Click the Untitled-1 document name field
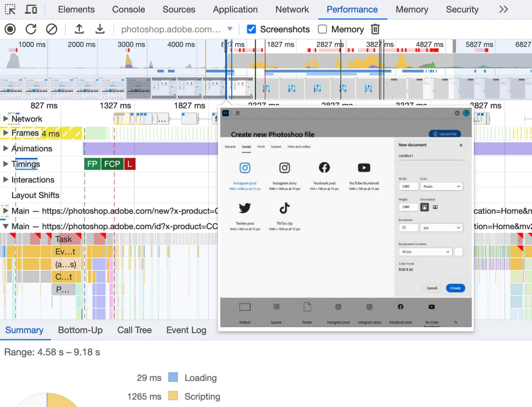 [431, 156]
